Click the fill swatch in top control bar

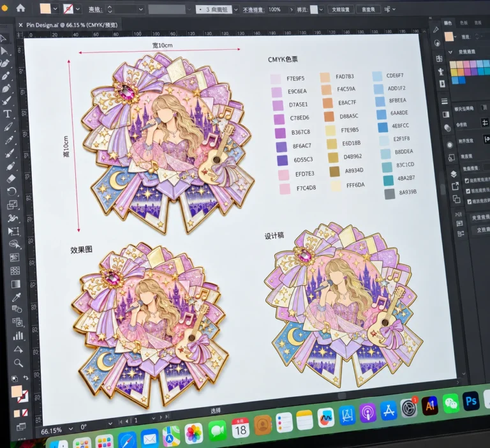(x=45, y=8)
